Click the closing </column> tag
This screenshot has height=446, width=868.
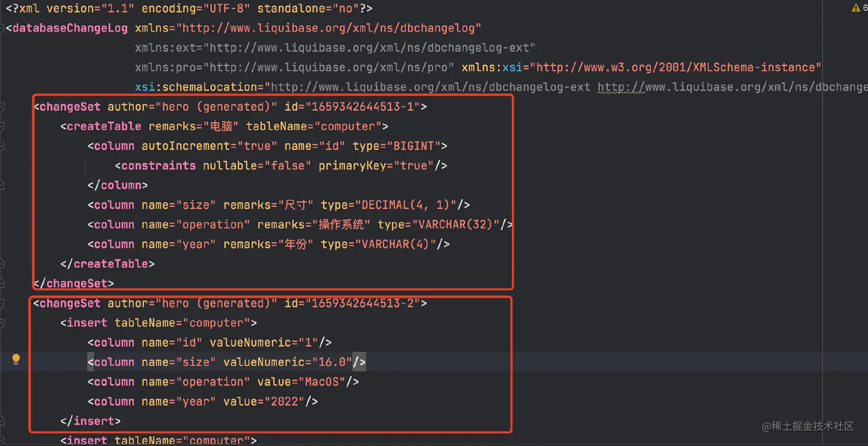tap(118, 185)
